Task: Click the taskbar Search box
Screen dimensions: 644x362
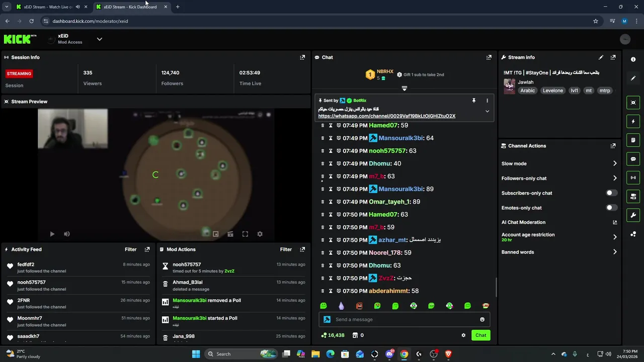Action: coord(242,354)
